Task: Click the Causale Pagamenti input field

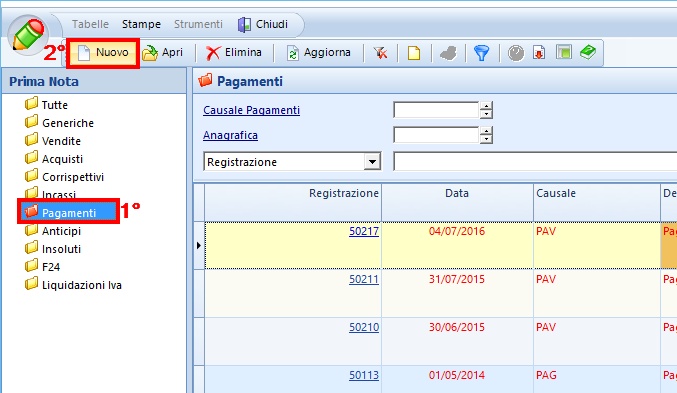Action: (x=436, y=110)
